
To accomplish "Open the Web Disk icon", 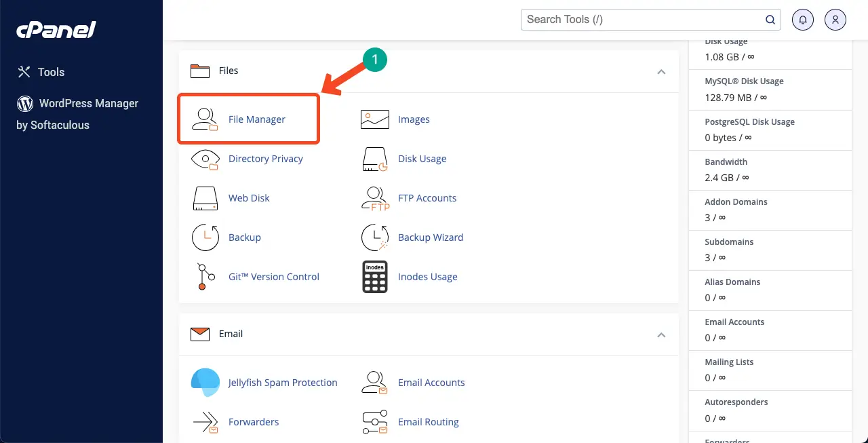I will 205,198.
